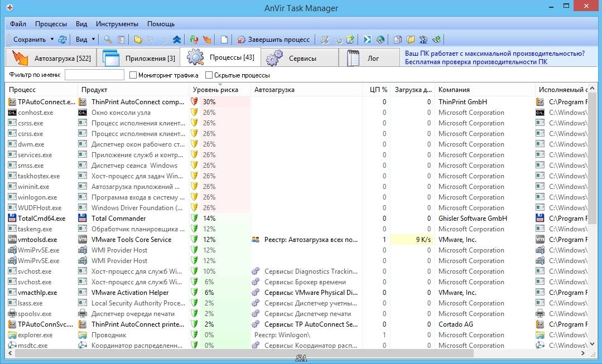Select the lsass.exe process row
The height and width of the screenshot is (364, 602).
pos(296,303)
